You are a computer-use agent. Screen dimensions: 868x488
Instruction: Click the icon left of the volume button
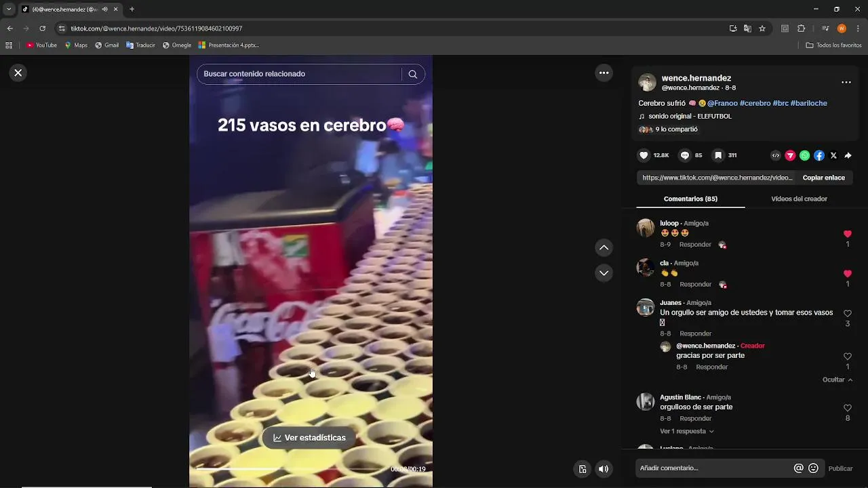(x=582, y=469)
